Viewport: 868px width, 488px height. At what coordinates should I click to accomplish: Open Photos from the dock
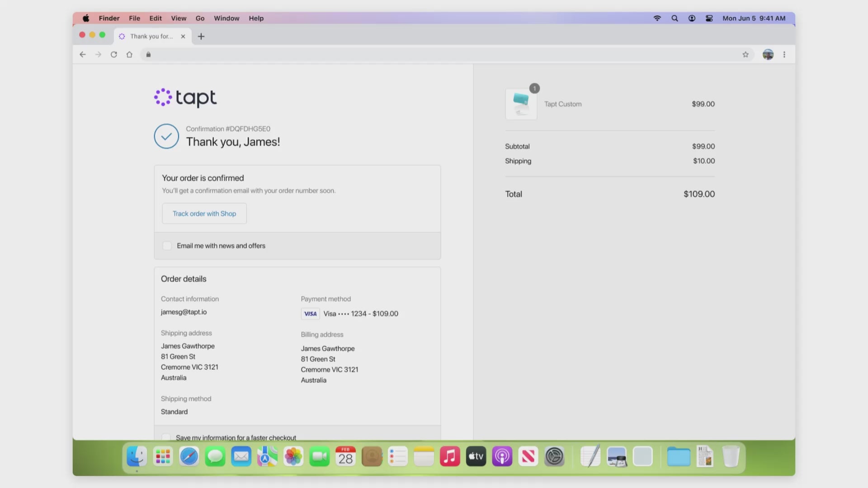tap(293, 456)
